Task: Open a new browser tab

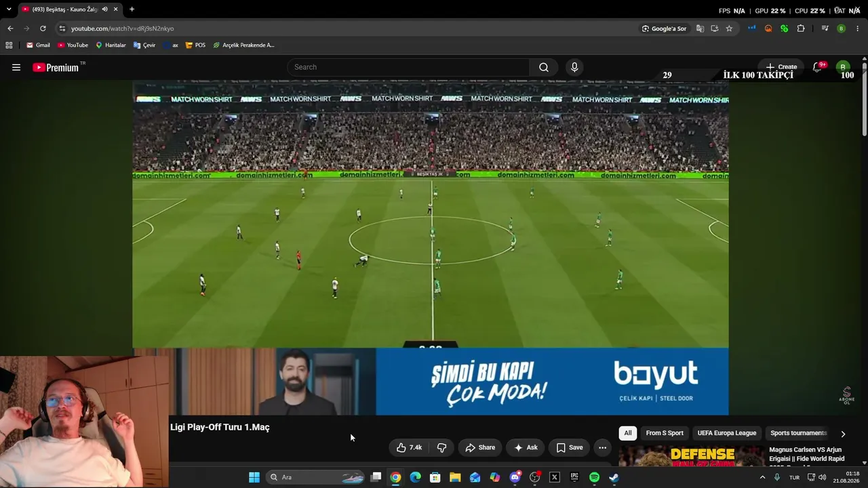Action: tap(132, 9)
